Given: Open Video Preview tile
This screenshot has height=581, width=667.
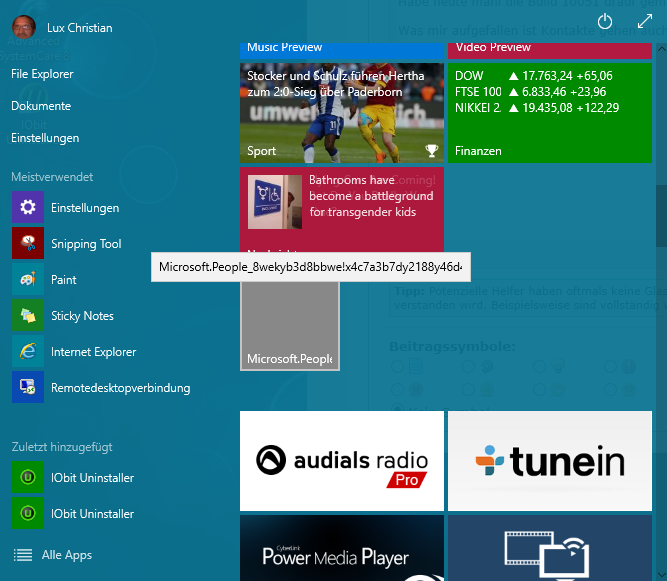Looking at the screenshot, I should click(550, 51).
